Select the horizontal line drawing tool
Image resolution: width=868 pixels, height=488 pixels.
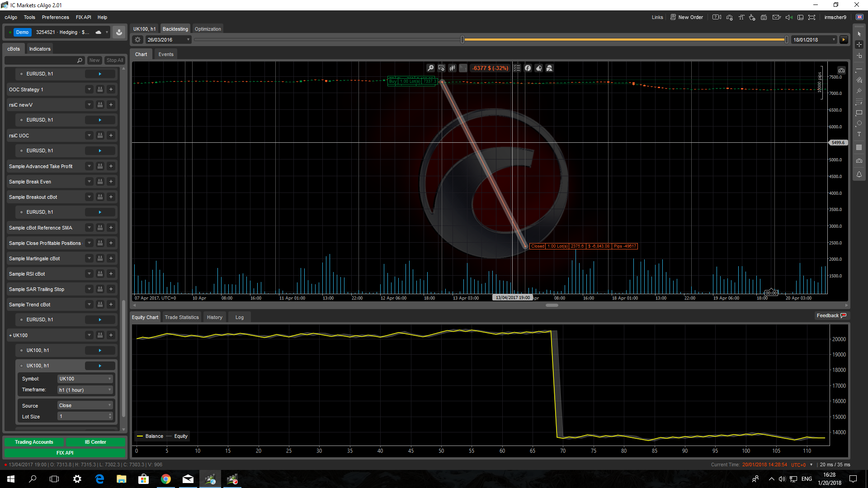[859, 69]
